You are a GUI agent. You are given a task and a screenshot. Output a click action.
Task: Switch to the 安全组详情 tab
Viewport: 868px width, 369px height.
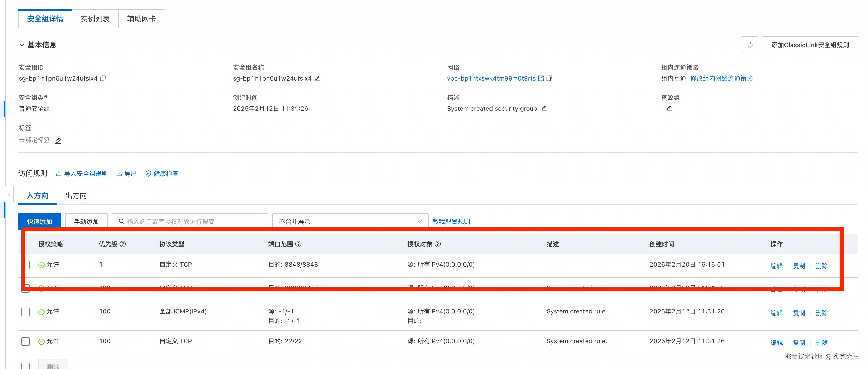click(45, 19)
